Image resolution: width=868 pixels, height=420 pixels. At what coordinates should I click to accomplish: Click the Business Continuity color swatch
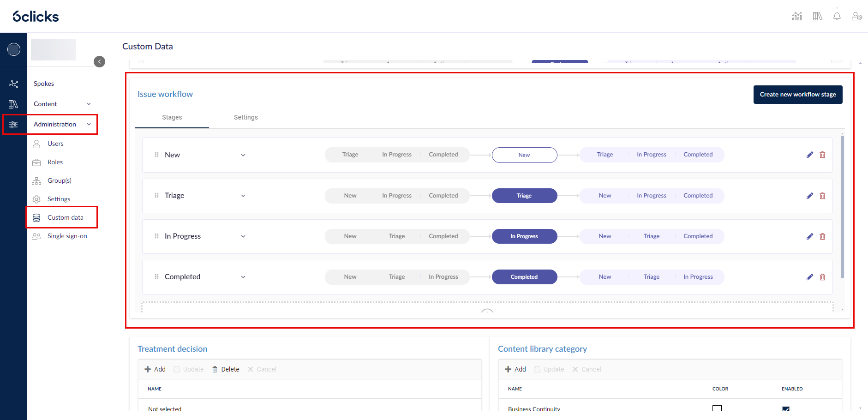[717, 409]
